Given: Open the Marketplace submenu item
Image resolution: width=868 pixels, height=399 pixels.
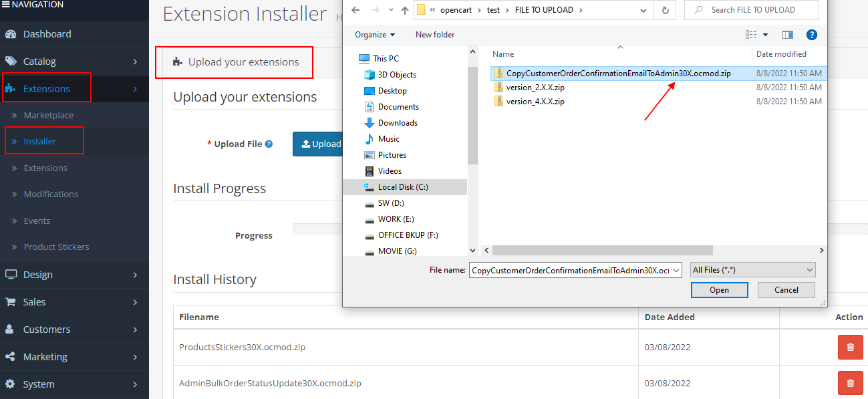Looking at the screenshot, I should [x=49, y=116].
